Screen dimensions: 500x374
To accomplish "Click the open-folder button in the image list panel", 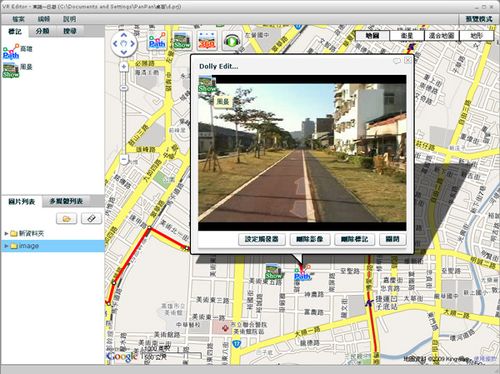I will 66,219.
